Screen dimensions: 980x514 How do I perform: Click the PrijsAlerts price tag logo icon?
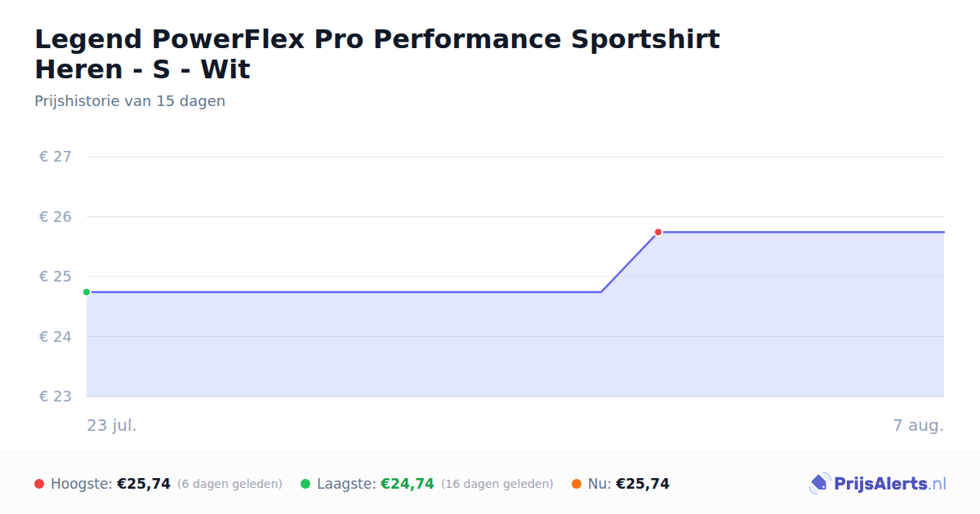819,484
